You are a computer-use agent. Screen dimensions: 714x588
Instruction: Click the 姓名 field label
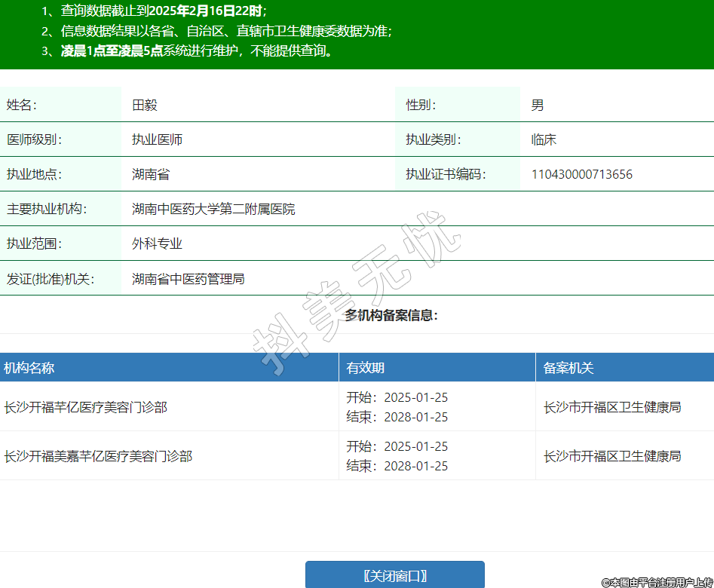click(22, 105)
